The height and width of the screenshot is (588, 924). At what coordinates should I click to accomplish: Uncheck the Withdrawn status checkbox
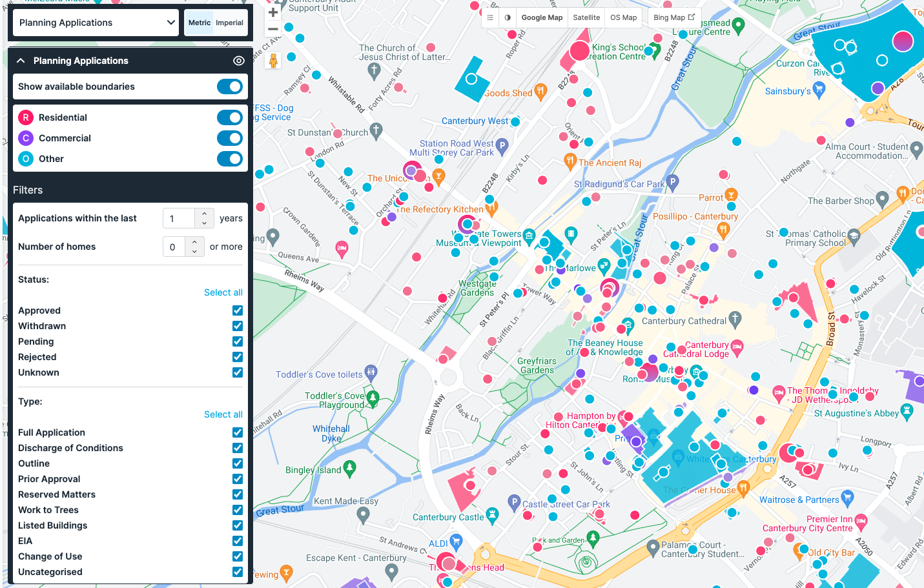(238, 326)
